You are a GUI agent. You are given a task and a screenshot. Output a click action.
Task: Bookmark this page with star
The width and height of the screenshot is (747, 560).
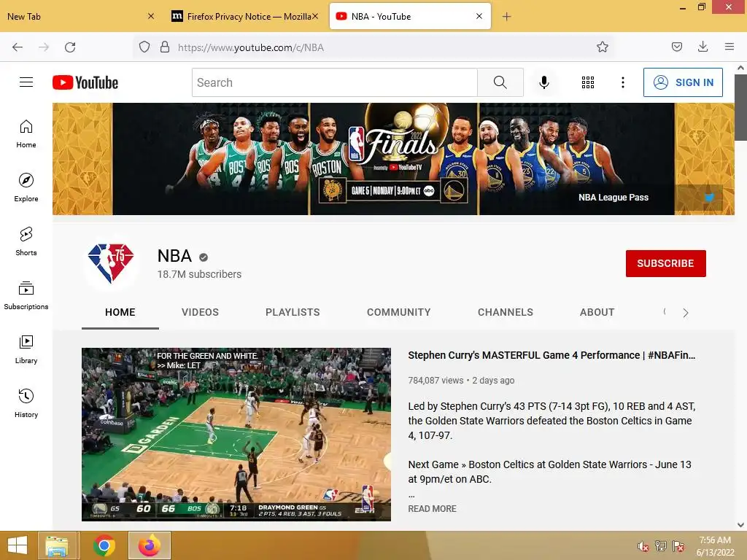[602, 47]
